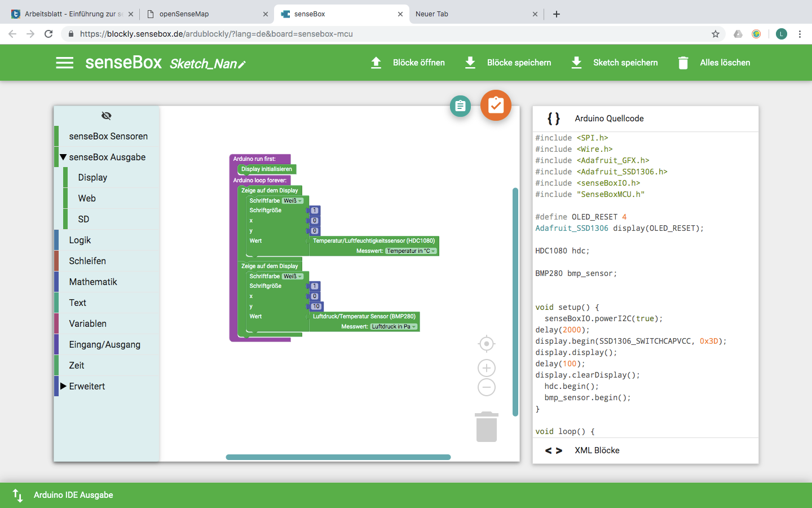Open the senseBox hamburger menu
The image size is (812, 508).
tap(65, 63)
